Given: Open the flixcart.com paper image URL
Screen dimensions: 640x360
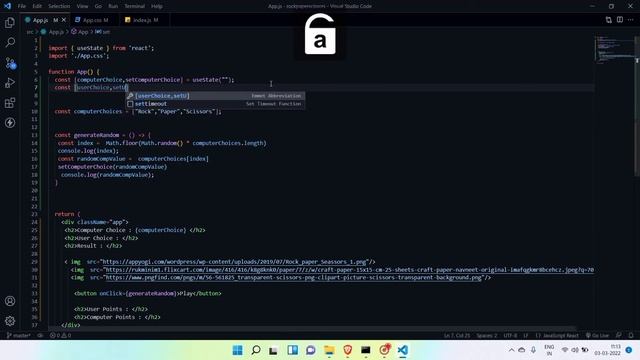Looking at the screenshot, I should [349, 270].
